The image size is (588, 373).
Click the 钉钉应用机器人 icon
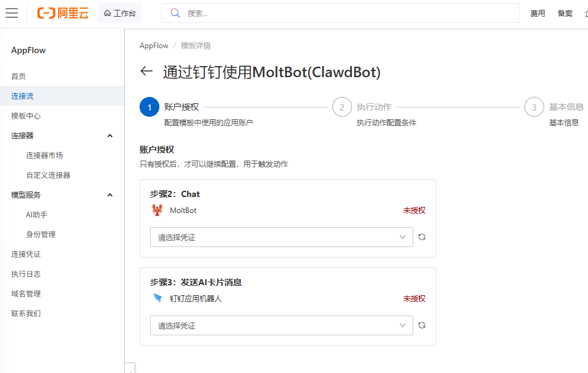tap(157, 298)
